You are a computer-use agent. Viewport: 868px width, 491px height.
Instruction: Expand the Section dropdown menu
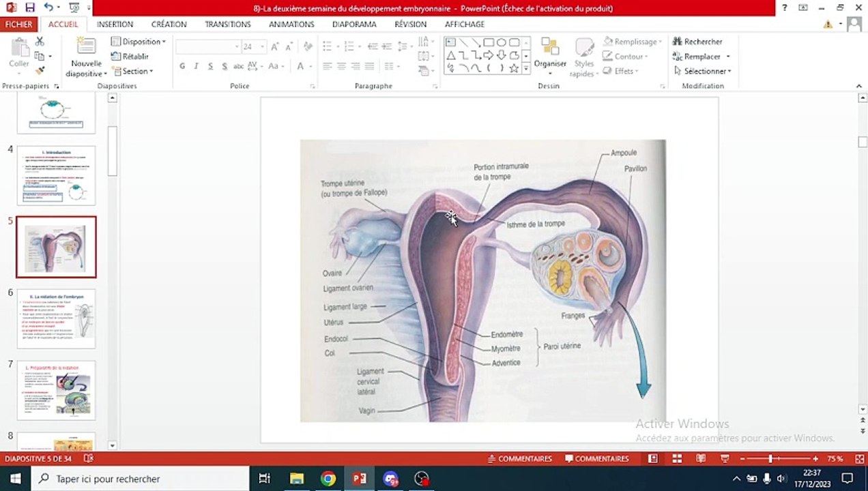pos(134,71)
